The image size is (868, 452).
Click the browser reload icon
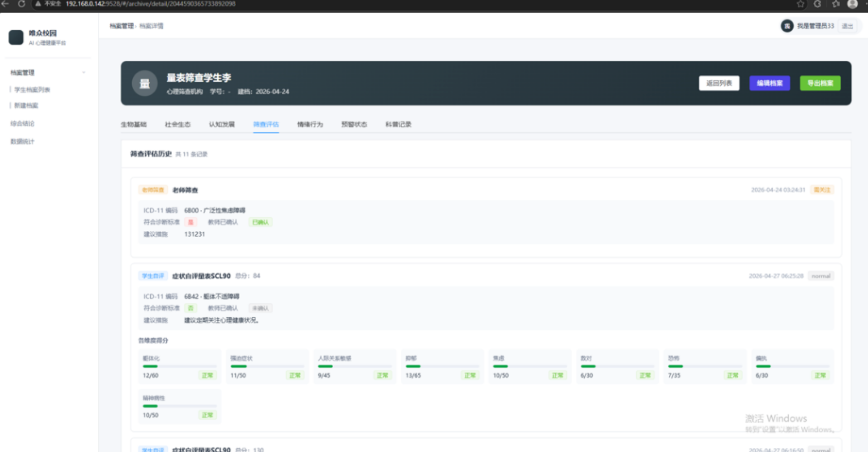pos(21,4)
